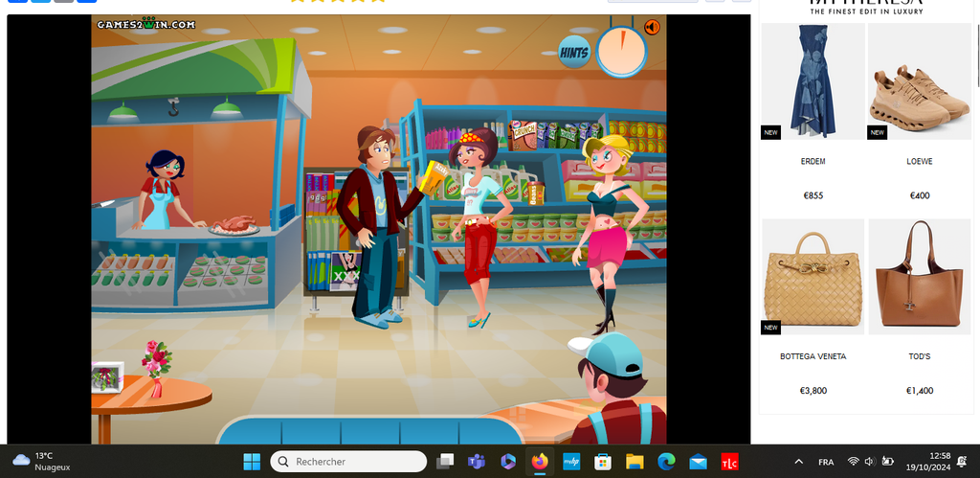This screenshot has width=980, height=478.
Task: Click the battery status icon
Action: pos(887,462)
